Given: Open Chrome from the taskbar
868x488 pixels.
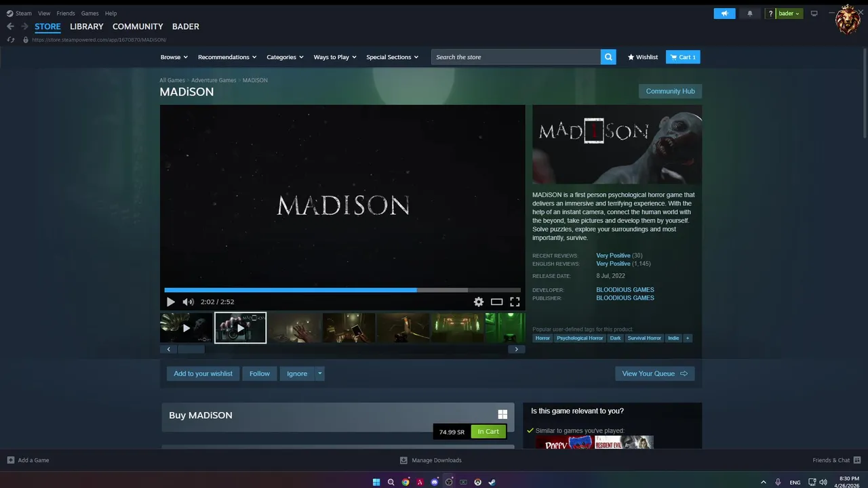Looking at the screenshot, I should click(406, 483).
